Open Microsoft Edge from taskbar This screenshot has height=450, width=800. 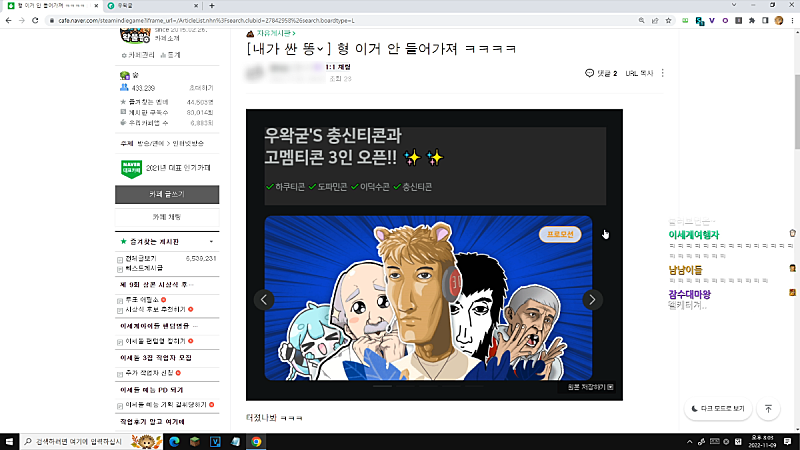pyautogui.click(x=174, y=441)
